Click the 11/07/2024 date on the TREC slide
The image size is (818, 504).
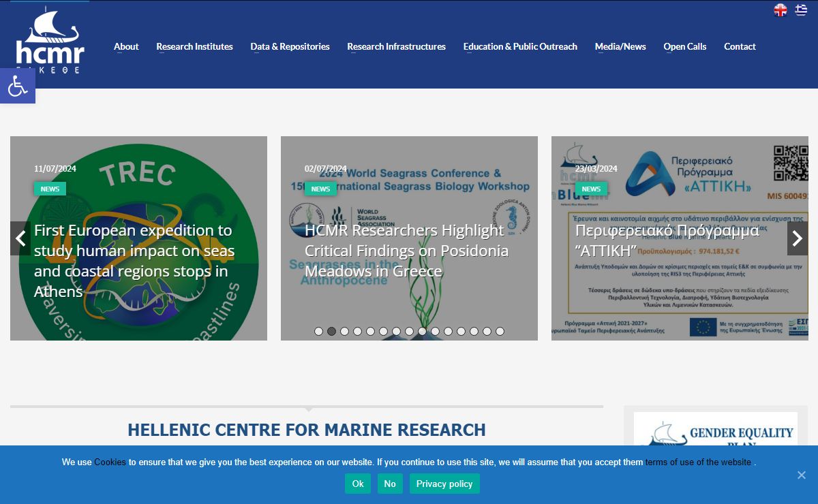tap(55, 168)
